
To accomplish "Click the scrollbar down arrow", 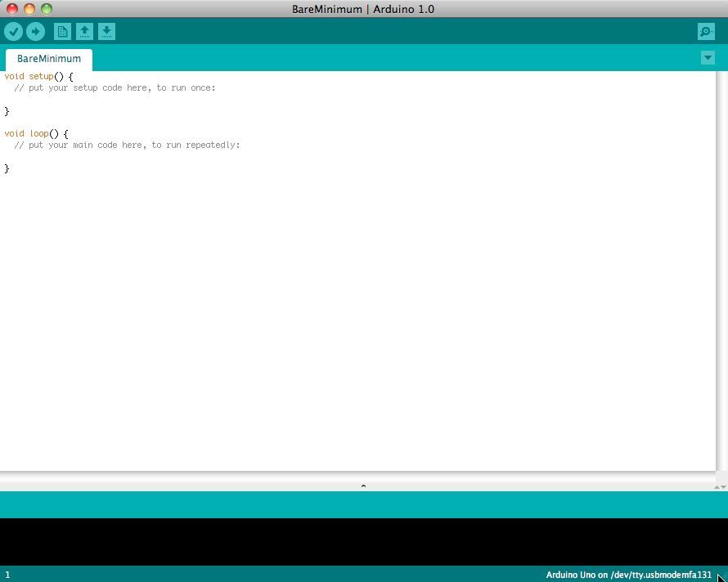I will (x=722, y=488).
